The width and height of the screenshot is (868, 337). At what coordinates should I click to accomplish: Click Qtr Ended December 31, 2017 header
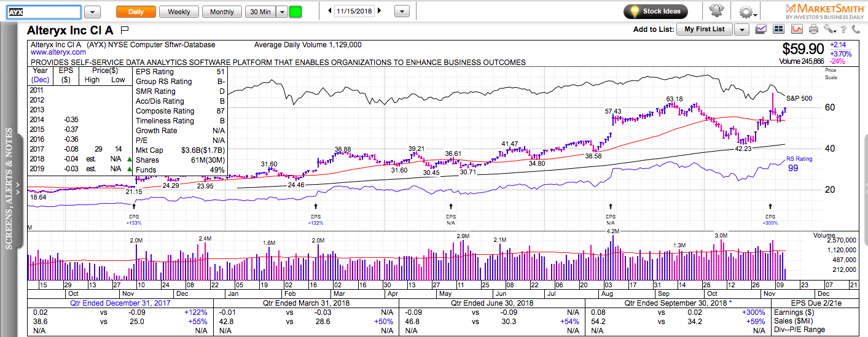point(120,303)
